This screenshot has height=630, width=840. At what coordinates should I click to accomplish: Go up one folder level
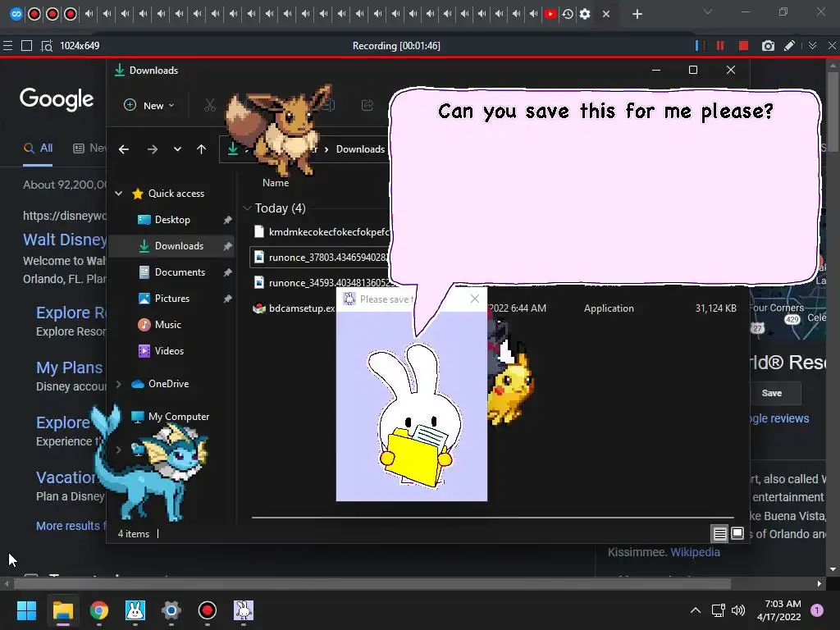coord(201,149)
